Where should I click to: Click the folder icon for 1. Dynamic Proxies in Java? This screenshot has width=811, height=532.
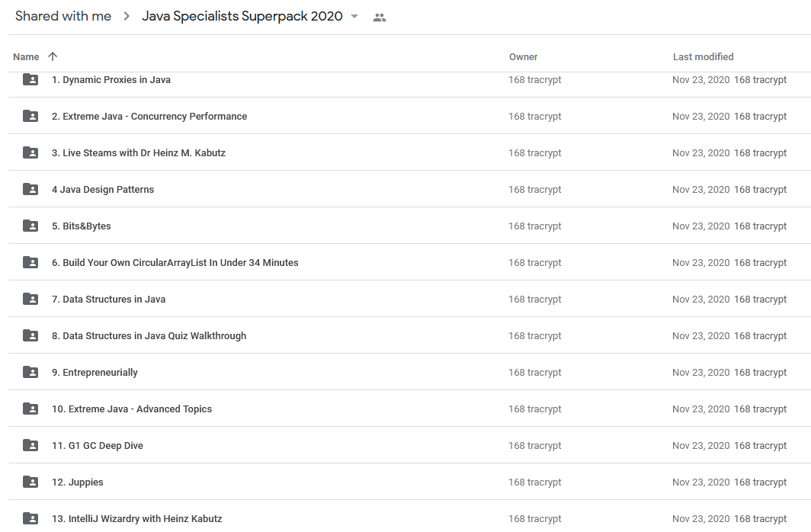(30, 79)
